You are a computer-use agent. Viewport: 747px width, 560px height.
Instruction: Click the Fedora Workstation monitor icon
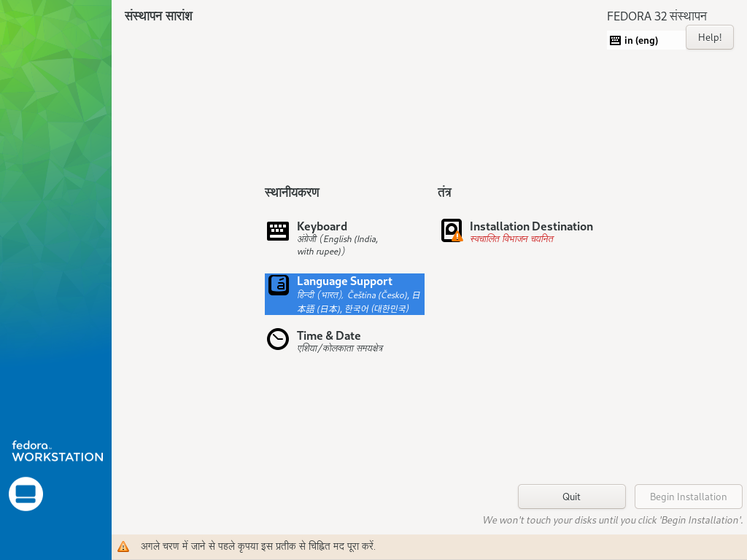coord(26,494)
